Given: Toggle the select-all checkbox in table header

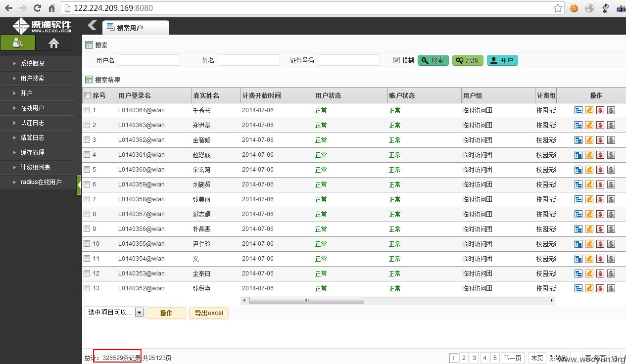Looking at the screenshot, I should (x=87, y=95).
